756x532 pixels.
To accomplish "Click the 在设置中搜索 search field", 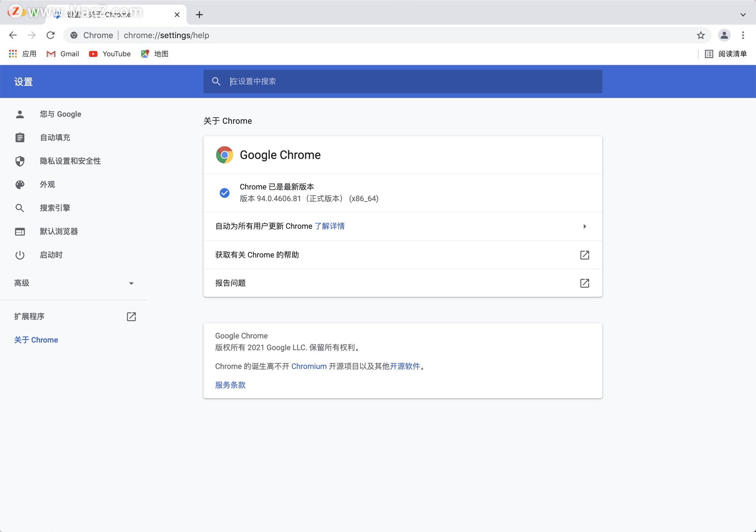I will point(354,82).
